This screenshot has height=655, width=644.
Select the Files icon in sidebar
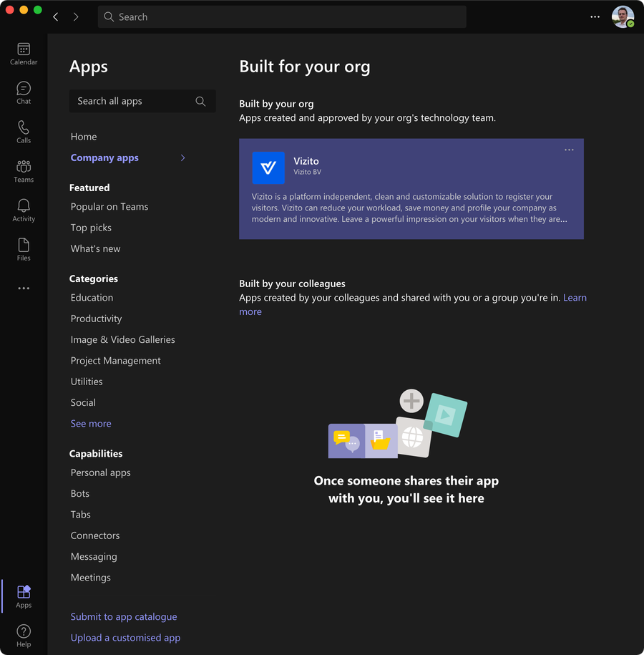tap(23, 247)
